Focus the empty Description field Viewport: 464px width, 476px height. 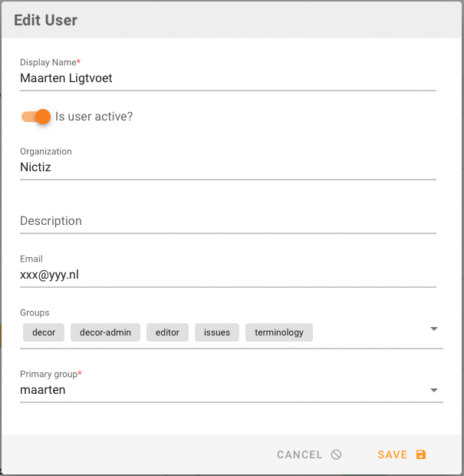(228, 221)
